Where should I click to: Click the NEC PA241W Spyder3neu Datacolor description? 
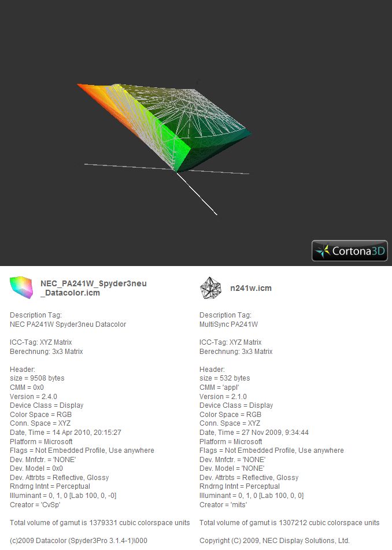(x=68, y=324)
